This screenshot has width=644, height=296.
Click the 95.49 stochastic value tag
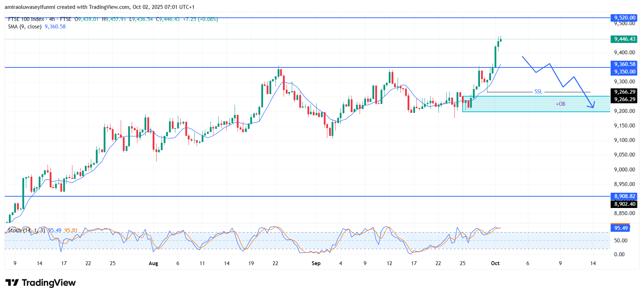coord(621,228)
